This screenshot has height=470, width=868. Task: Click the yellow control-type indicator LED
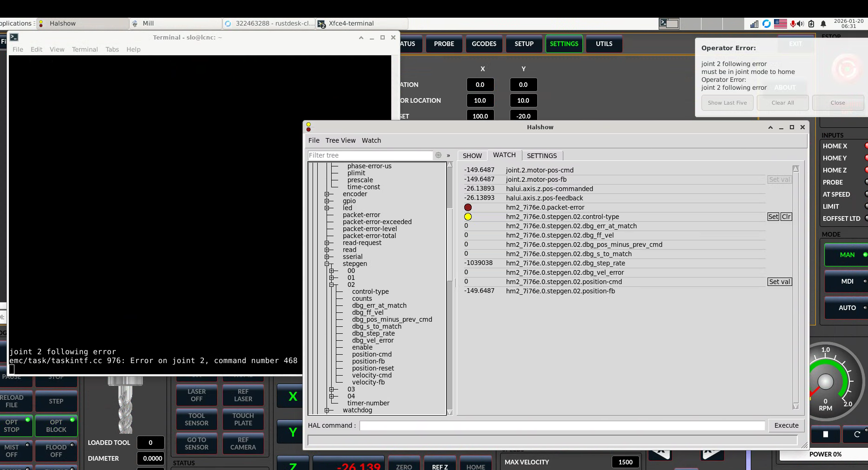(x=468, y=217)
